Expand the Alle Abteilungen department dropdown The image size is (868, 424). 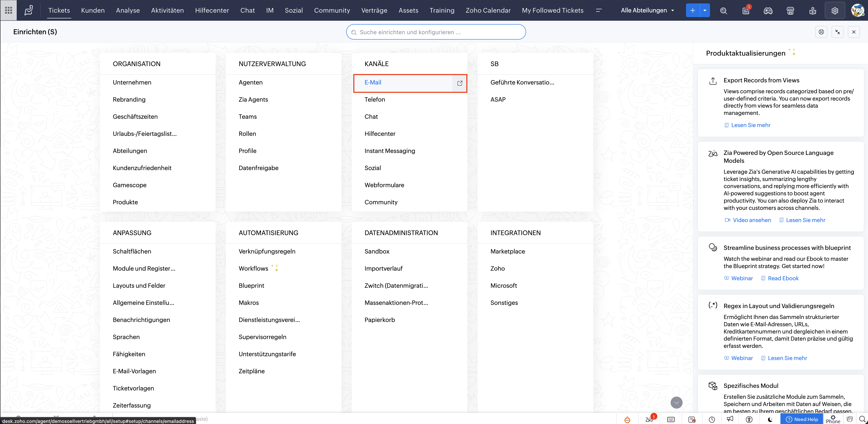tap(647, 10)
